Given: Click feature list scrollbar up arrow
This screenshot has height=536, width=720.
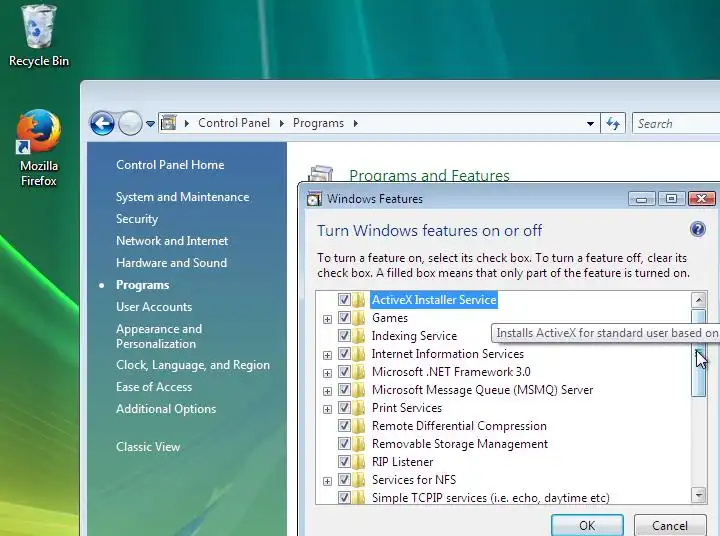Looking at the screenshot, I should click(698, 300).
